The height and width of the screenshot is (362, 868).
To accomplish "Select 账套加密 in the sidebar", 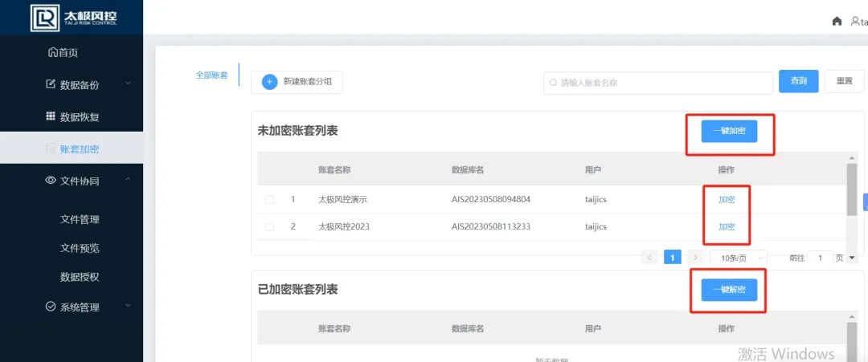I will click(72, 148).
